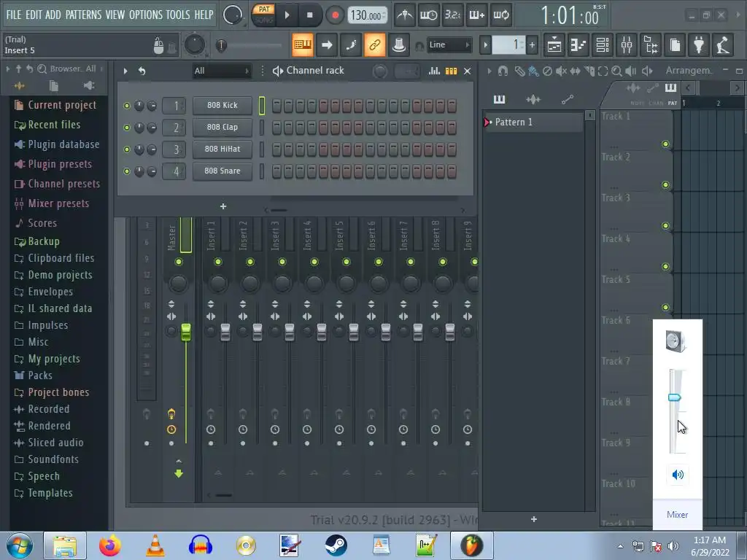The height and width of the screenshot is (560, 747).
Task: Select Pattern 1 in the picker
Action: [x=533, y=122]
